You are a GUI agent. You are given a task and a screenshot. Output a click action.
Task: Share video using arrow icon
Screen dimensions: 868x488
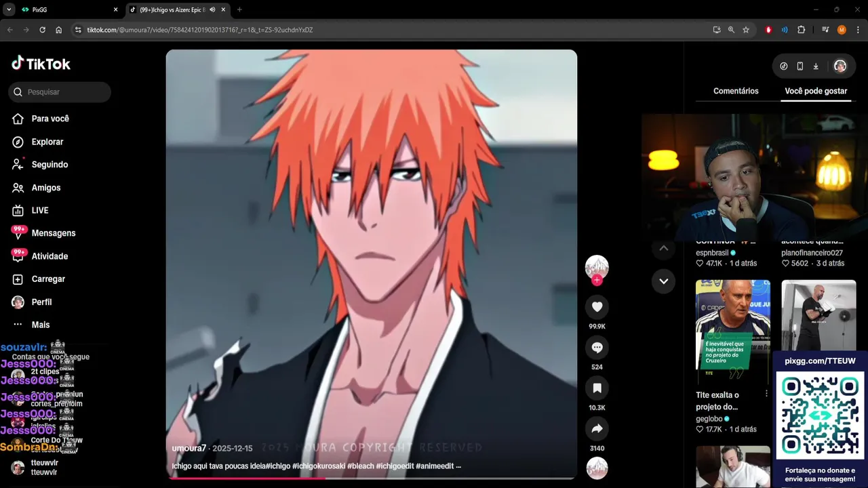597,429
